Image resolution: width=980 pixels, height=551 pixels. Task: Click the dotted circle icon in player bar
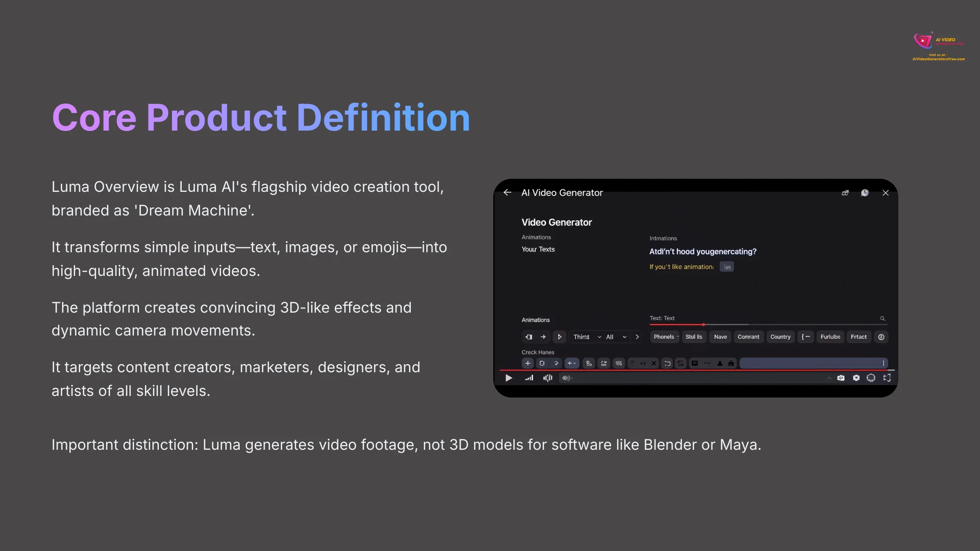[x=871, y=378]
